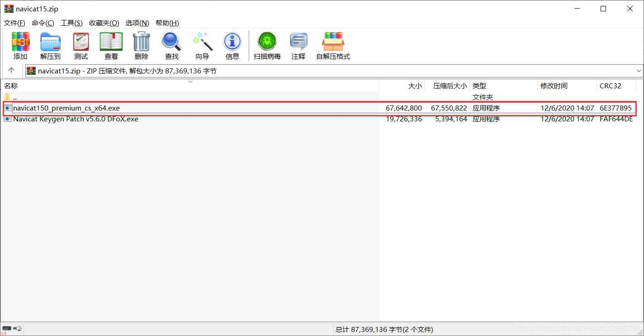The height and width of the screenshot is (336, 644).
Task: Open the 收藏夹(O) menu
Action: 104,23
